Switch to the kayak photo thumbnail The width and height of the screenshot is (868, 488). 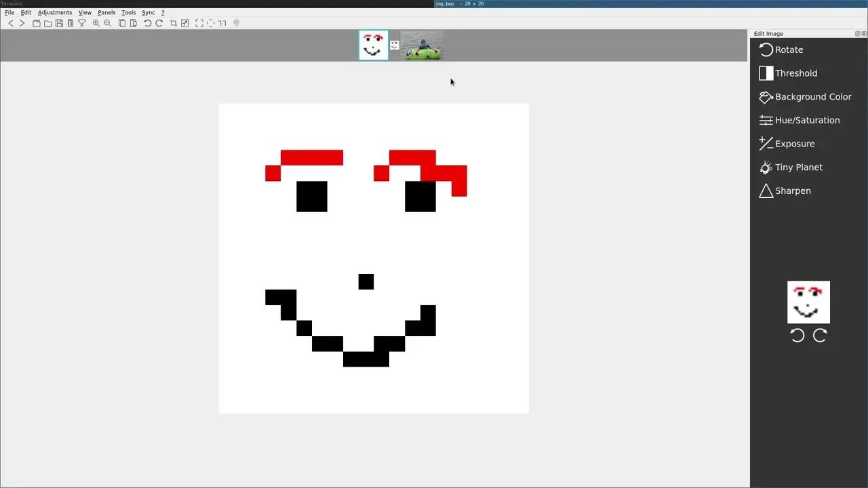coord(421,45)
